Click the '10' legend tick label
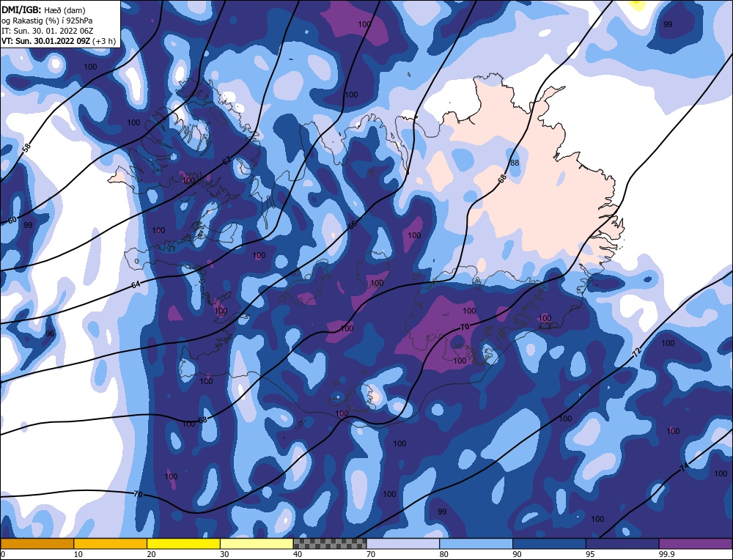The image size is (733, 560). coord(78,554)
